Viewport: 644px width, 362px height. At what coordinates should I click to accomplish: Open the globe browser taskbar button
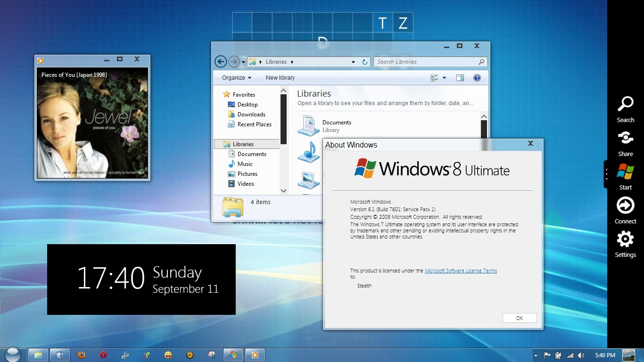(x=60, y=355)
